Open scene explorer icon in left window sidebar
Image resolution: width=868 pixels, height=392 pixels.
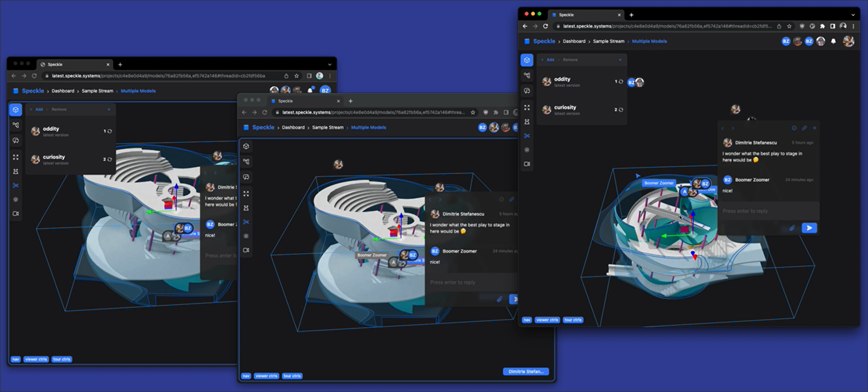click(x=15, y=125)
